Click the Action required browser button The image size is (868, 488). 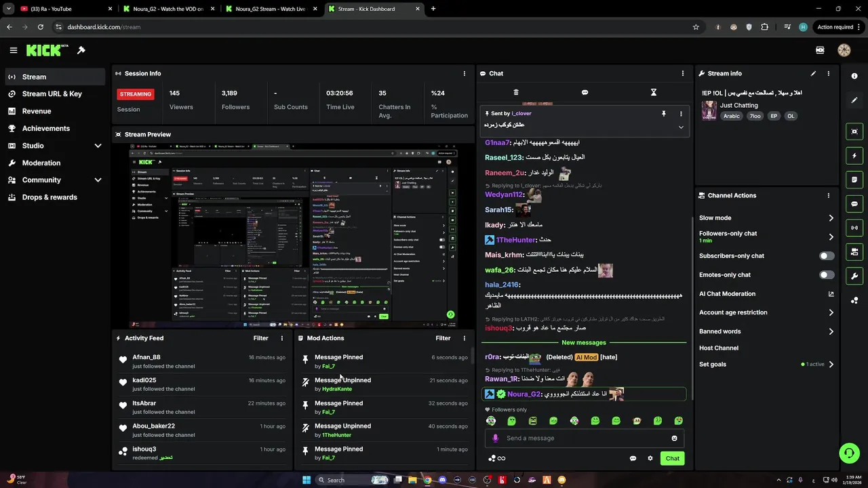(839, 27)
